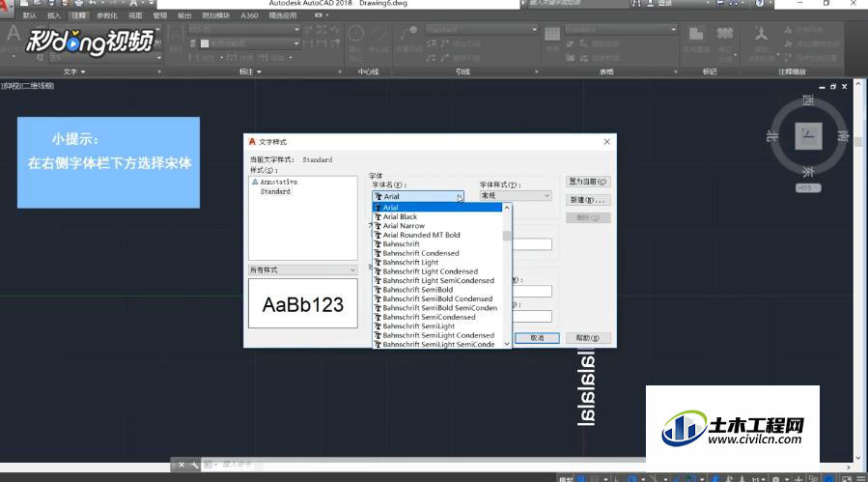
Task: Restore the drawing viewport window
Action: (833, 87)
